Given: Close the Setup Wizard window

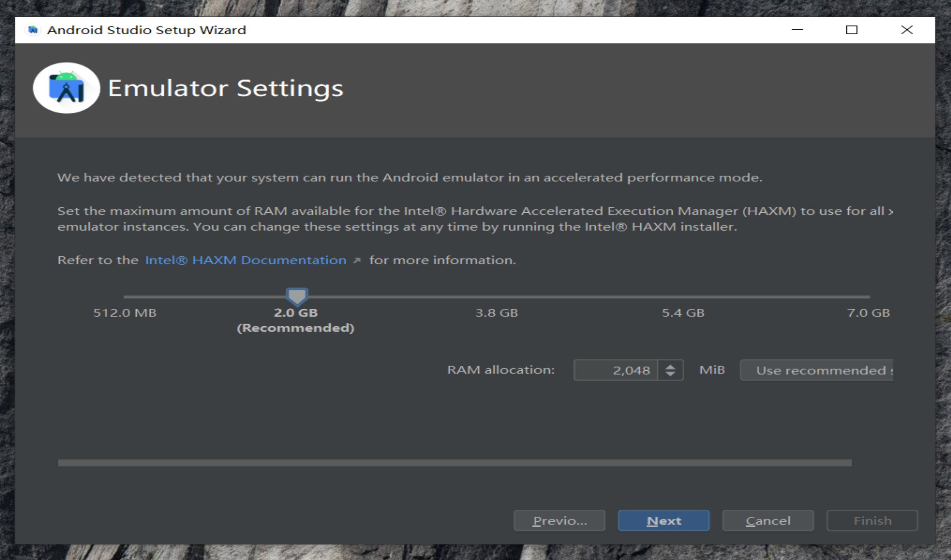Looking at the screenshot, I should click(x=906, y=30).
